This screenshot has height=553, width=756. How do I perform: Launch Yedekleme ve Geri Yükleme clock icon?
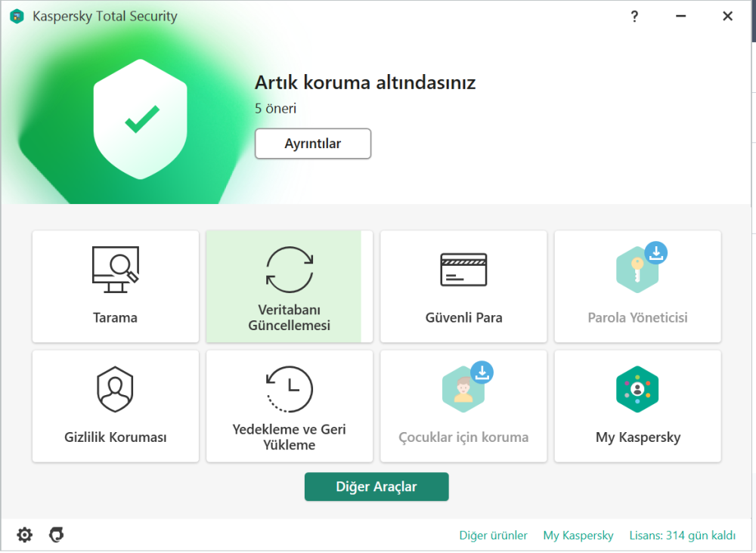click(x=290, y=389)
